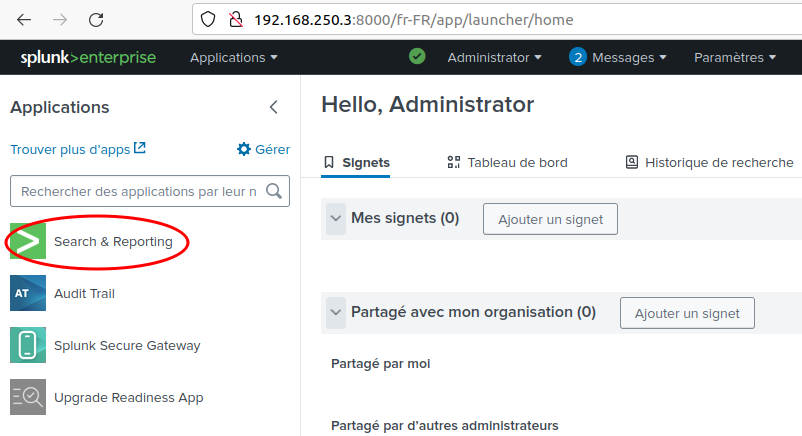The width and height of the screenshot is (802, 436).
Task: Click the green health status checkmark
Action: coord(417,56)
